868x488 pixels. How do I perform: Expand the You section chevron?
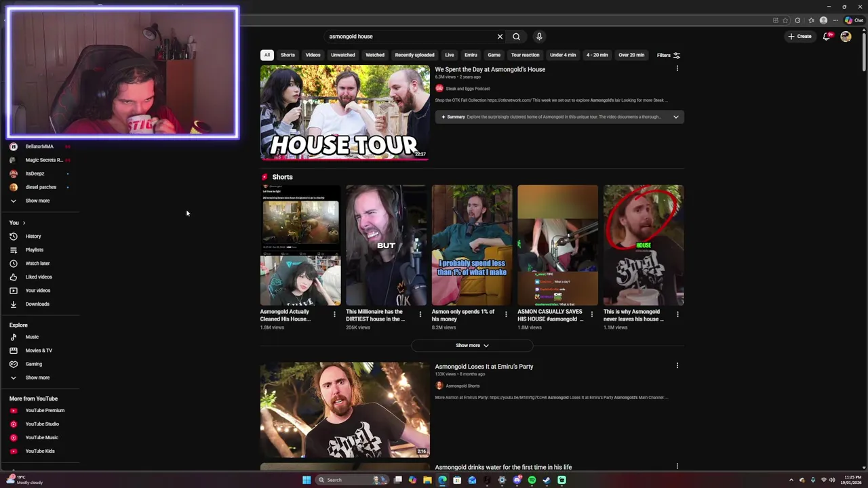click(x=24, y=223)
